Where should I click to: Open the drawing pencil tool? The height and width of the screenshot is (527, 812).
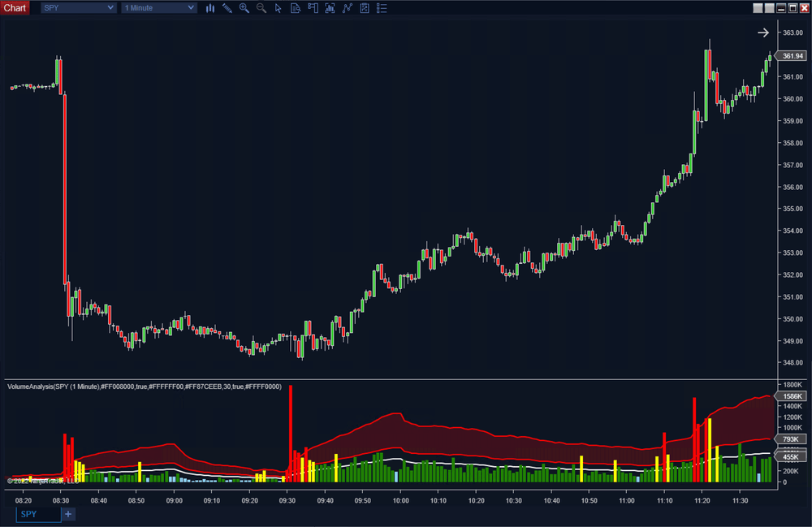[227, 8]
